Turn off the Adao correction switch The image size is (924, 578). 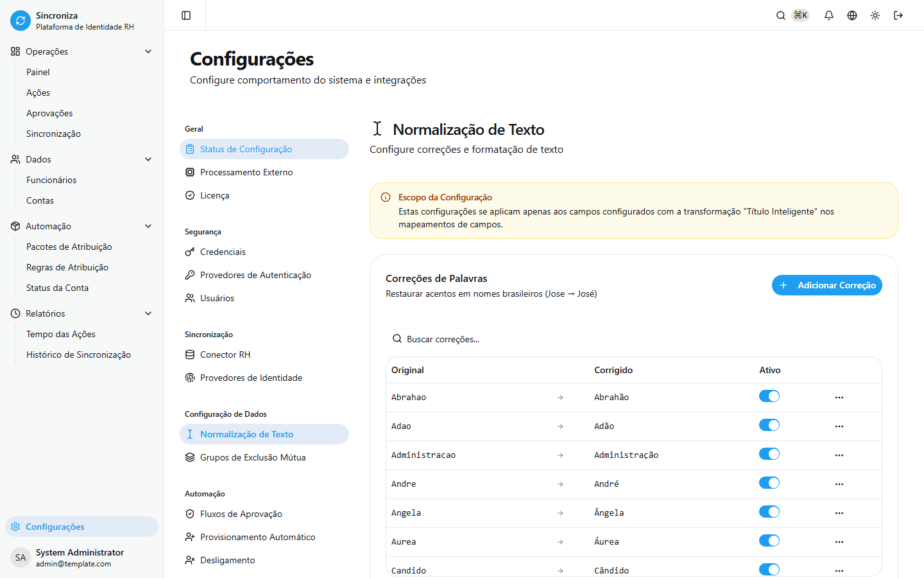click(x=769, y=425)
